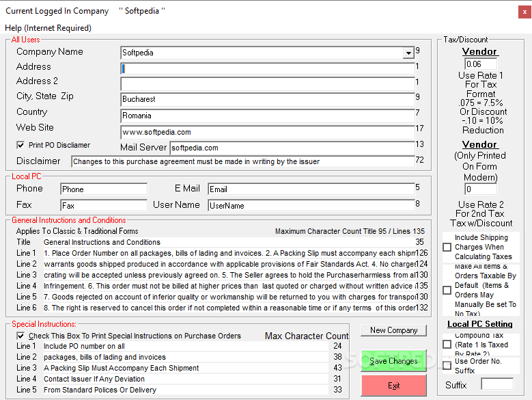Screen dimensions: 532x400
Task: Enable Compound Tax checkbox
Action: click(447, 345)
